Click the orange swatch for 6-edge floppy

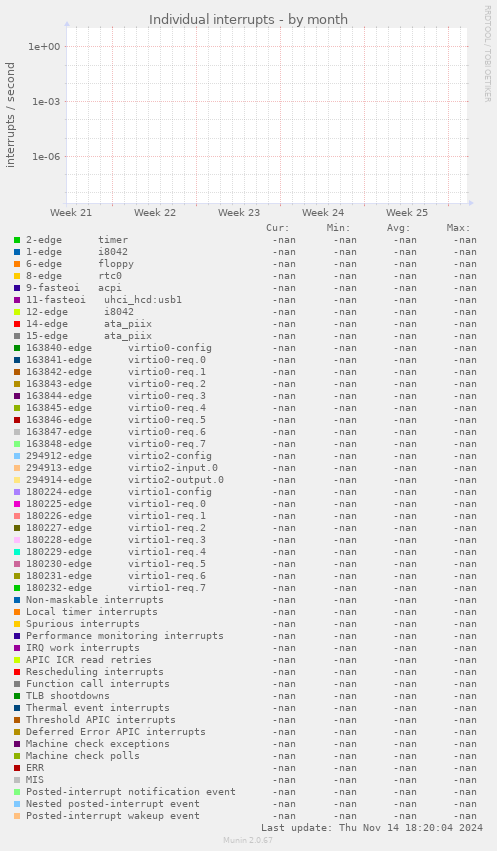point(17,264)
